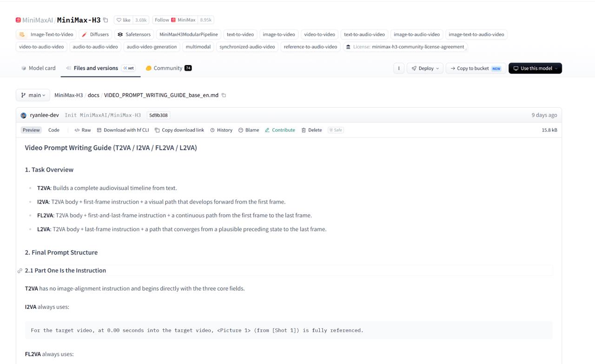Open the 3.69k likes count
This screenshot has height=364, width=595.
tap(141, 20)
